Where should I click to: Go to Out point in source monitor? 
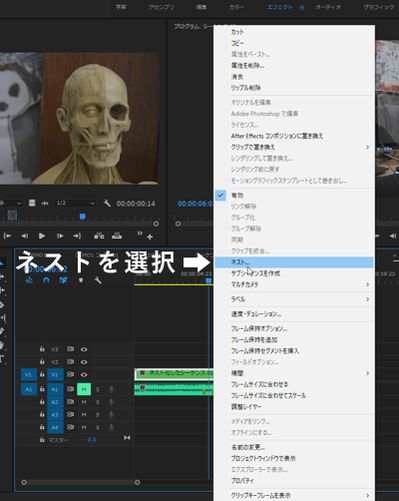[x=77, y=236]
